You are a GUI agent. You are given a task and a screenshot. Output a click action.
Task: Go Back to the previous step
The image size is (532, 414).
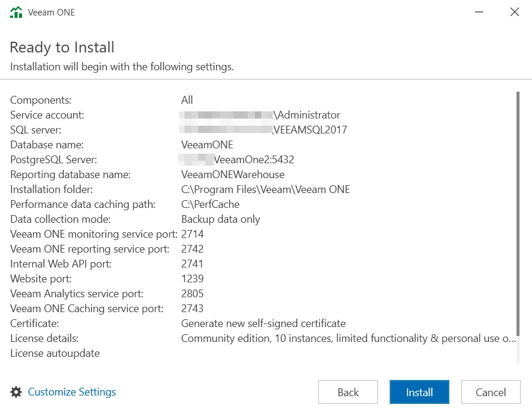(348, 392)
